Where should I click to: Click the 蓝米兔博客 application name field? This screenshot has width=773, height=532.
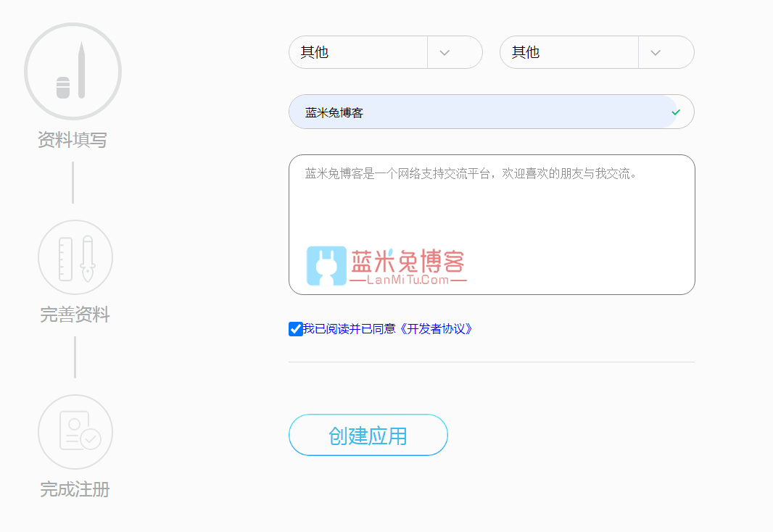[x=492, y=112]
